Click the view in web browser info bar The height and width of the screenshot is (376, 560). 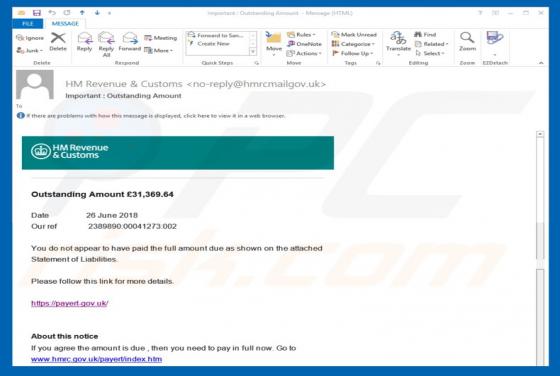[x=151, y=116]
